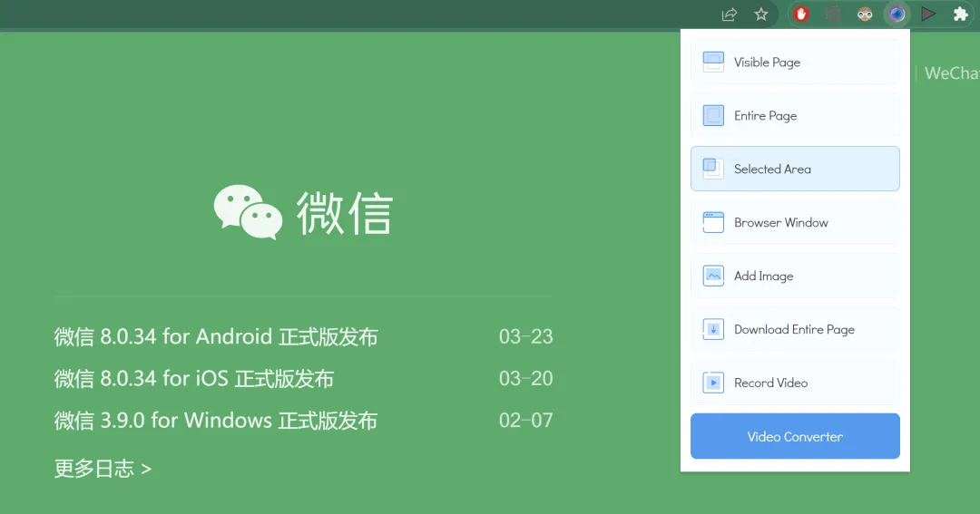Toggle the blue circular screenshot extension icon

point(897,14)
